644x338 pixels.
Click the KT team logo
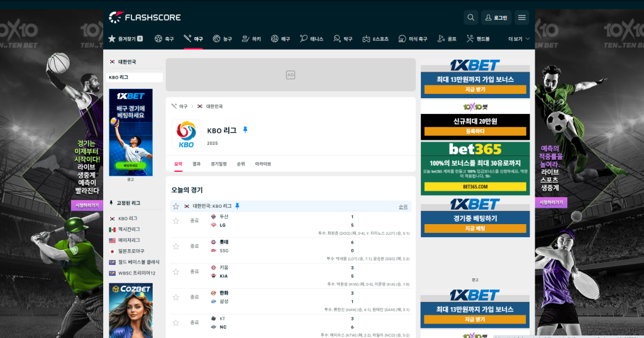coord(214,318)
